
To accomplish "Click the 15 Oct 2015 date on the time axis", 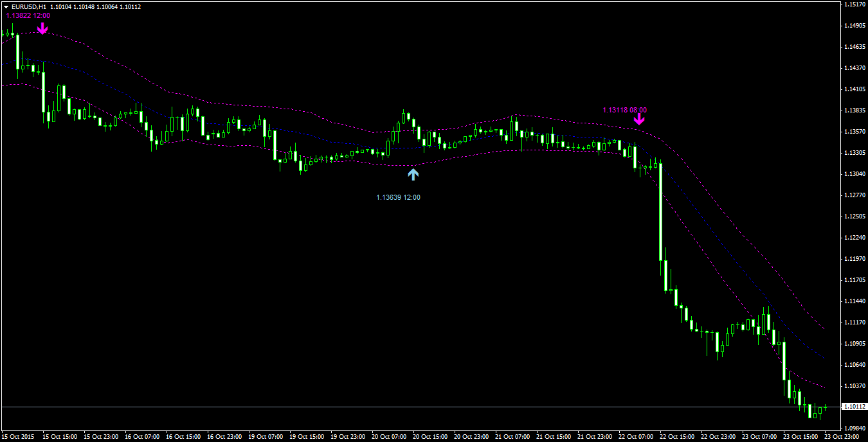I will (x=17, y=436).
